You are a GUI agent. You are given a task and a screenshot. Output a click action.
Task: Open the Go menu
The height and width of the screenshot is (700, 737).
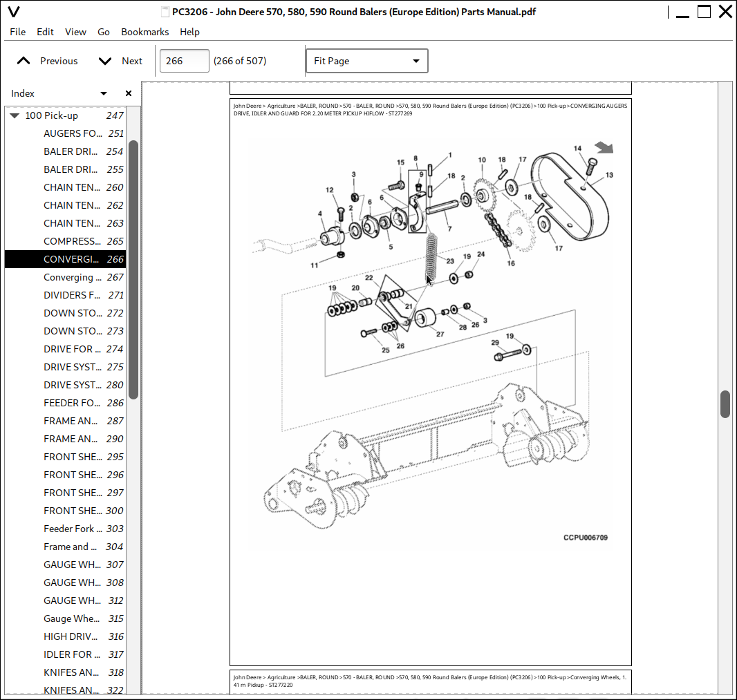coord(103,32)
